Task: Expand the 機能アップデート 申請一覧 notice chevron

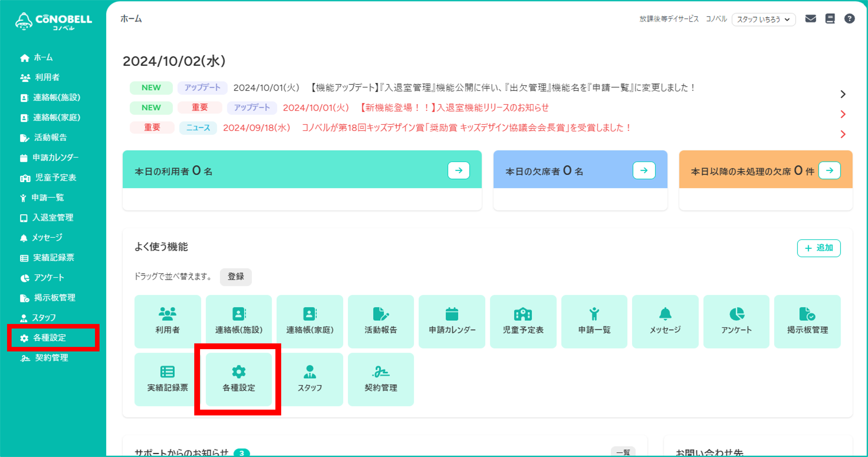Action: [843, 94]
